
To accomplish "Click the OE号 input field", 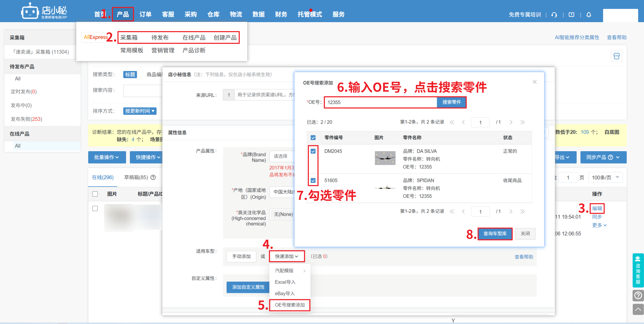I will click(x=380, y=102).
